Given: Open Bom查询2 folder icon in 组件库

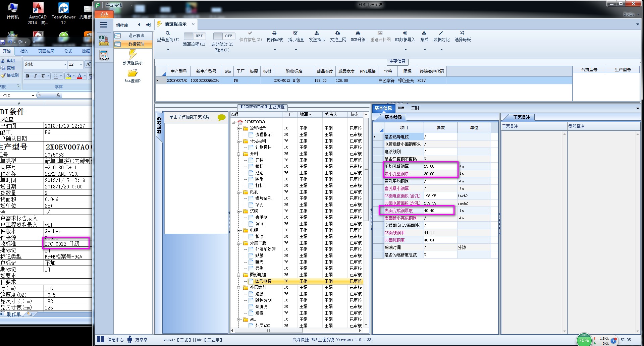Looking at the screenshot, I should click(132, 73).
